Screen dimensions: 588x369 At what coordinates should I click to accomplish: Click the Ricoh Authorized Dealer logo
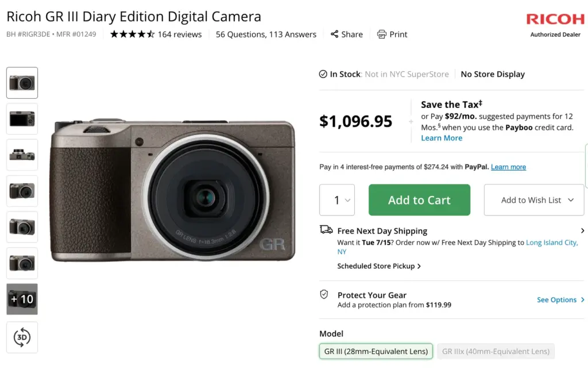(x=555, y=24)
